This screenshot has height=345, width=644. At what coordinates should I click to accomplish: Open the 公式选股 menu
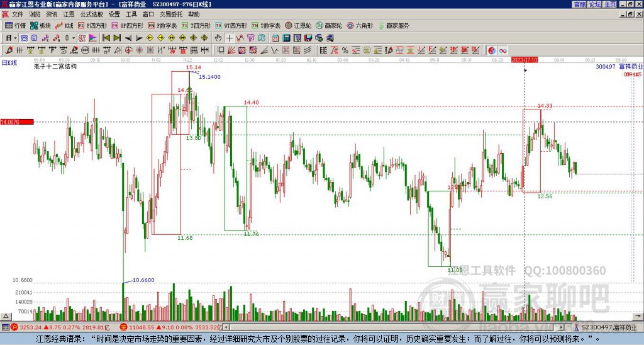pyautogui.click(x=91, y=14)
